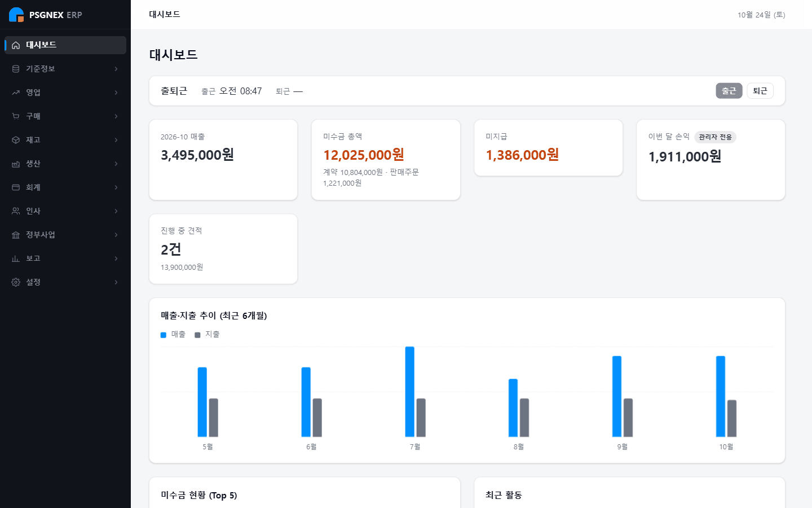
Task: Click the trend icon for 영업
Action: click(16, 93)
